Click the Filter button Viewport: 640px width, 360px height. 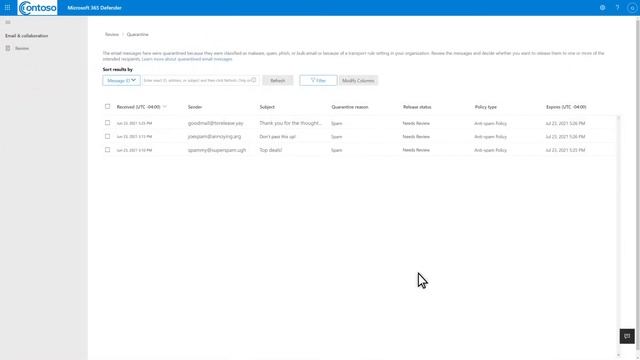[318, 80]
